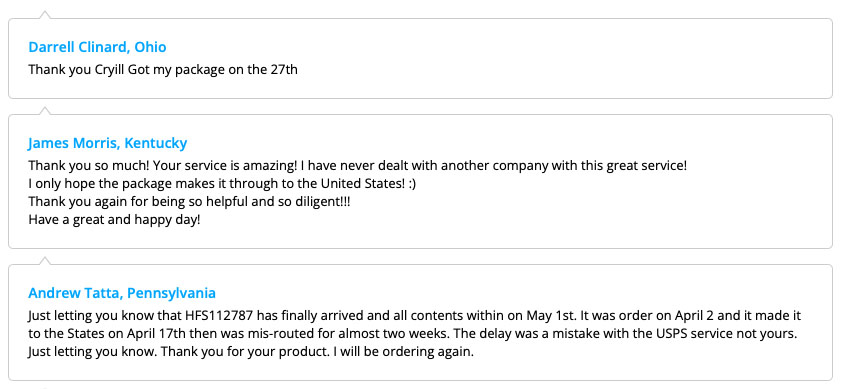Image resolution: width=841 pixels, height=389 pixels.
Task: Click the Darrell Clinard, Ohio name heading
Action: pos(97,47)
